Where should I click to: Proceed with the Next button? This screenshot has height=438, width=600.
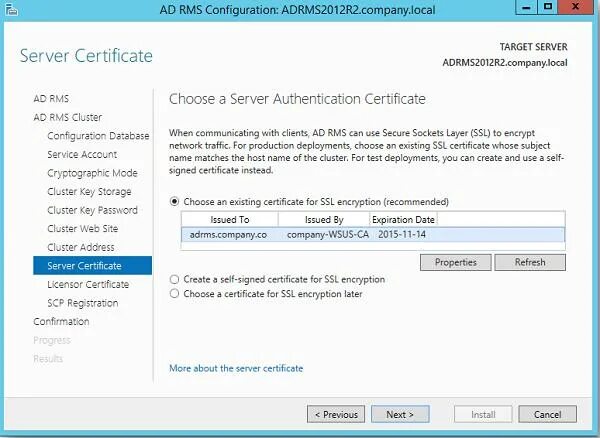(400, 414)
